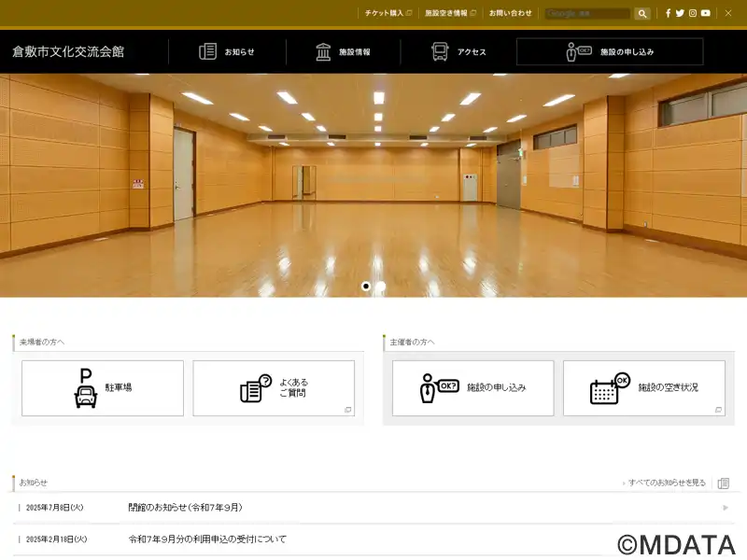747x560 pixels.
Task: Open the 施設情報 navigation menu
Action: (343, 51)
